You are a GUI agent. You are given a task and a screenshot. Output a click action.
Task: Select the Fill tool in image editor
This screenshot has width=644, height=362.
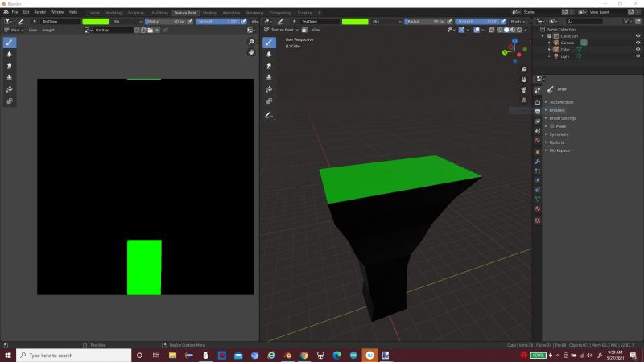click(x=10, y=89)
